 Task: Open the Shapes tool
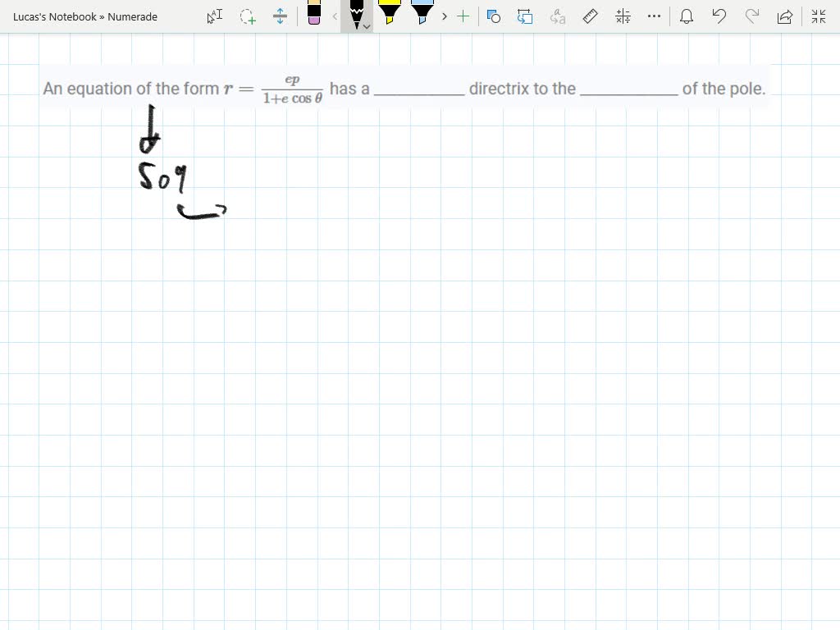point(494,16)
